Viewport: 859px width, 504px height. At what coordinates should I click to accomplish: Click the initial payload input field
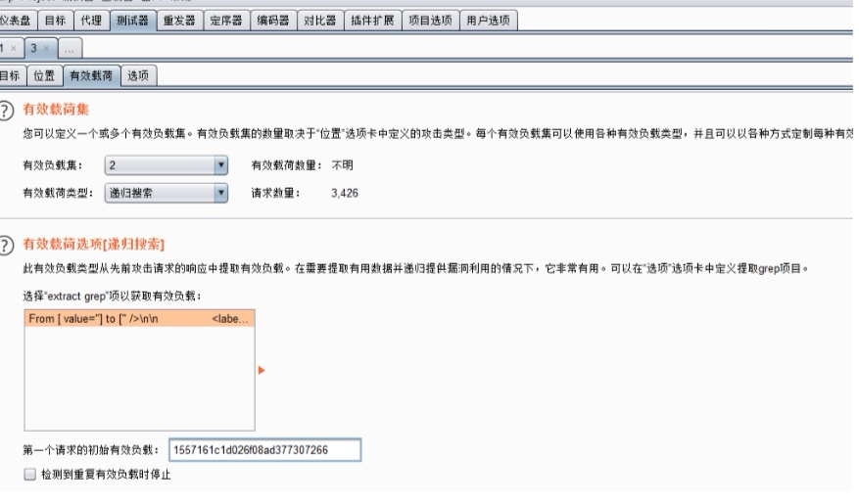click(x=264, y=450)
